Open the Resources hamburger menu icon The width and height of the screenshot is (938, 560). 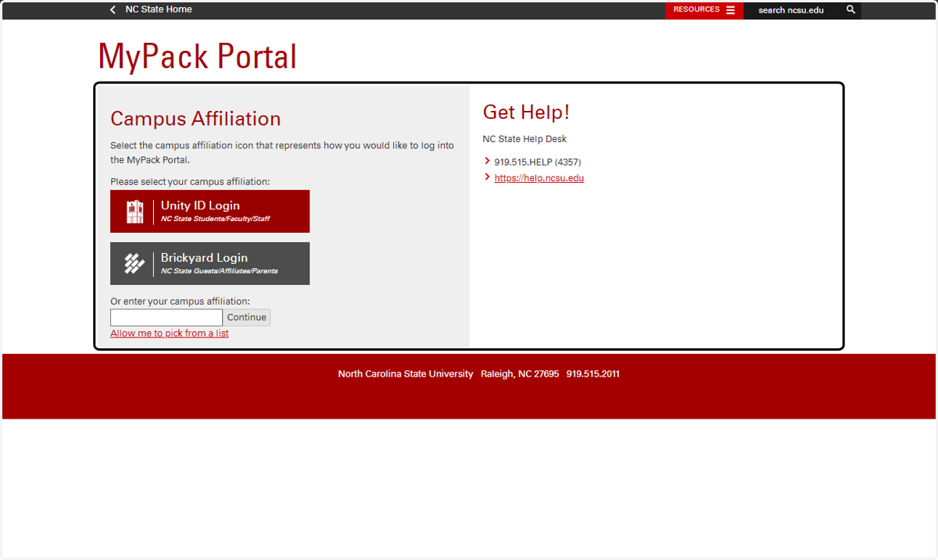coord(730,10)
